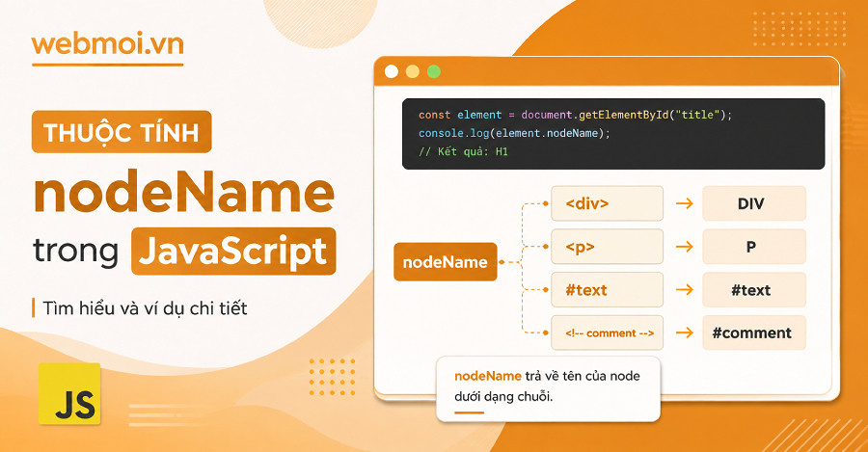Click the orange nodeName diagram box
Image resolution: width=868 pixels, height=452 pixels.
coord(446,262)
